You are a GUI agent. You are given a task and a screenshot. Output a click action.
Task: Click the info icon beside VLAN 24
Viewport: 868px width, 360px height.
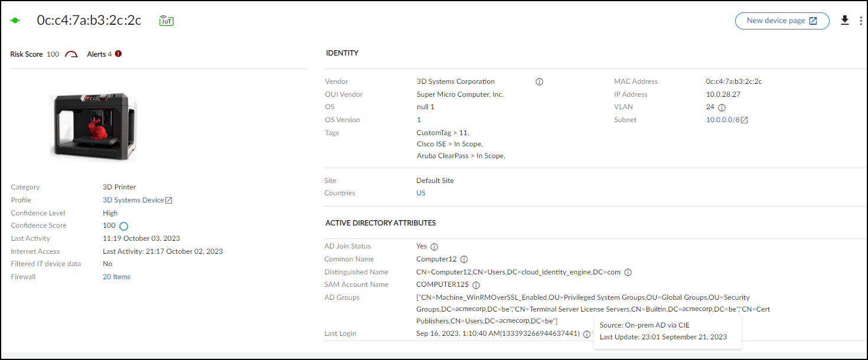point(722,107)
